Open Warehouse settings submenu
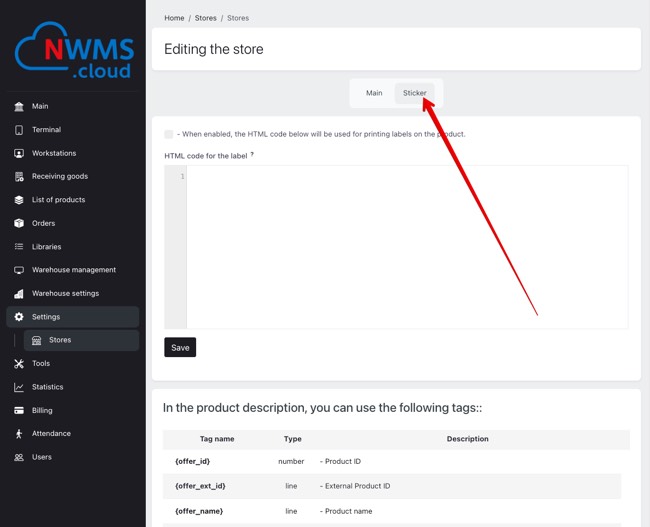The height and width of the screenshot is (527, 650). click(x=65, y=294)
